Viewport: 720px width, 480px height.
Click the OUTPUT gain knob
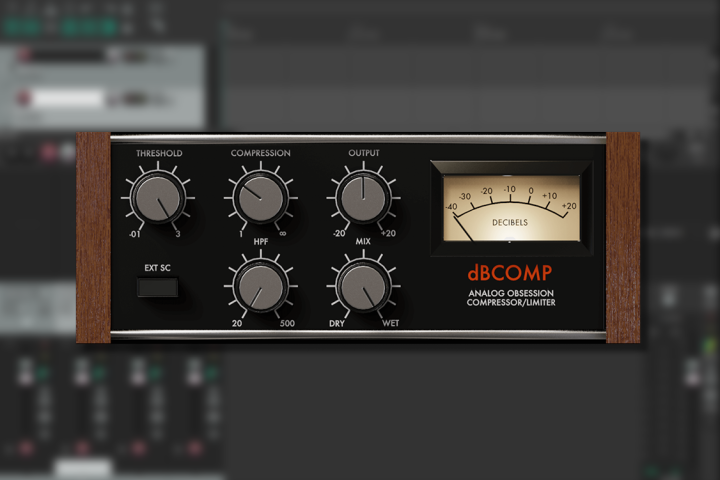pos(364,198)
